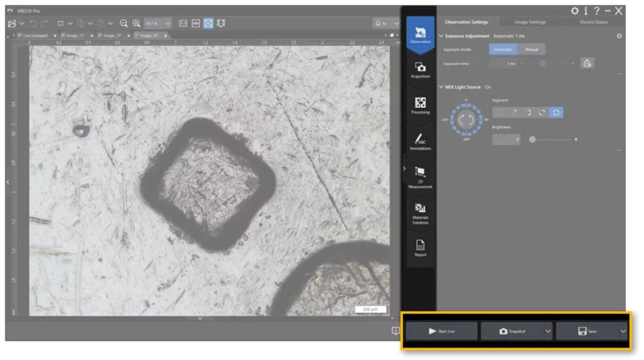Click the export icon below image view
Viewport: 644px width, 360px height.
click(395, 331)
